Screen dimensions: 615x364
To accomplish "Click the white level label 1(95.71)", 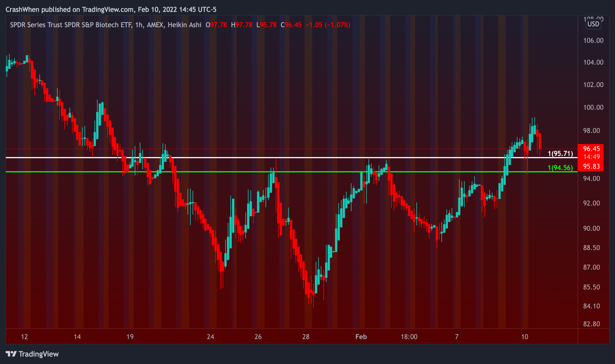I will (x=560, y=154).
